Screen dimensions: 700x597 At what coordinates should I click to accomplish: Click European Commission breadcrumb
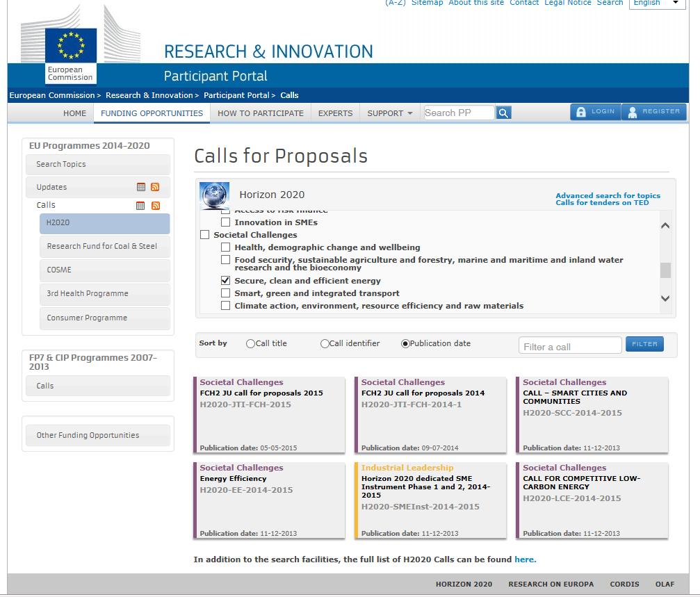51,95
